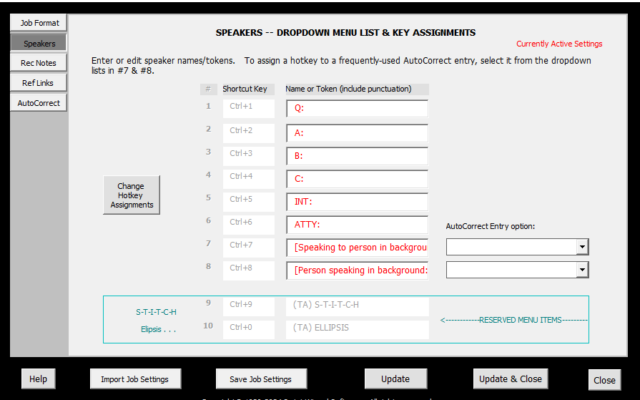
Task: Edit the speaker field containing INT:
Action: click(x=357, y=201)
